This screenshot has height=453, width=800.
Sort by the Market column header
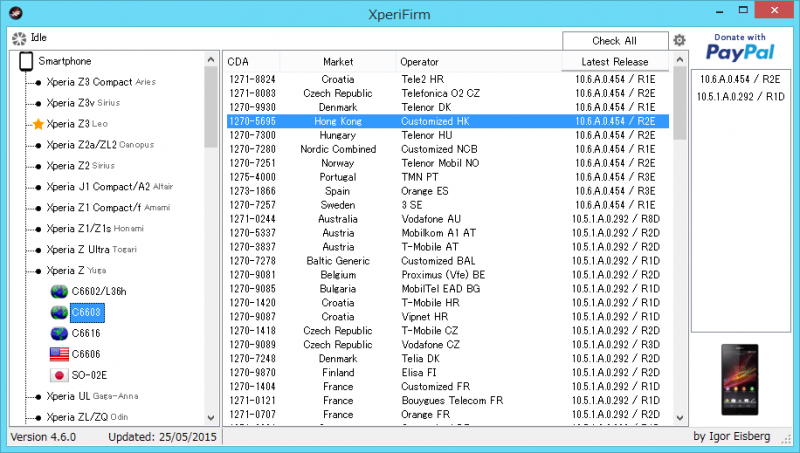click(x=338, y=62)
